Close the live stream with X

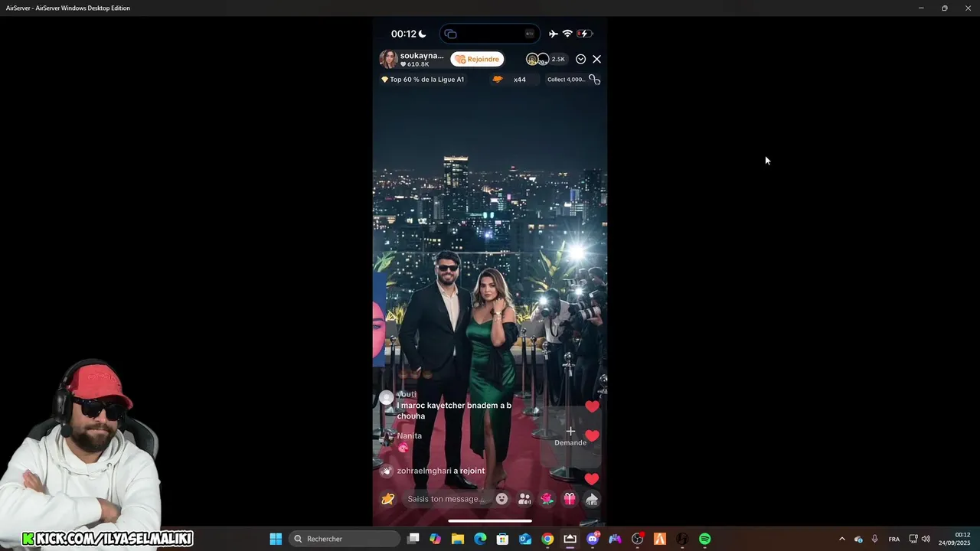pyautogui.click(x=596, y=59)
